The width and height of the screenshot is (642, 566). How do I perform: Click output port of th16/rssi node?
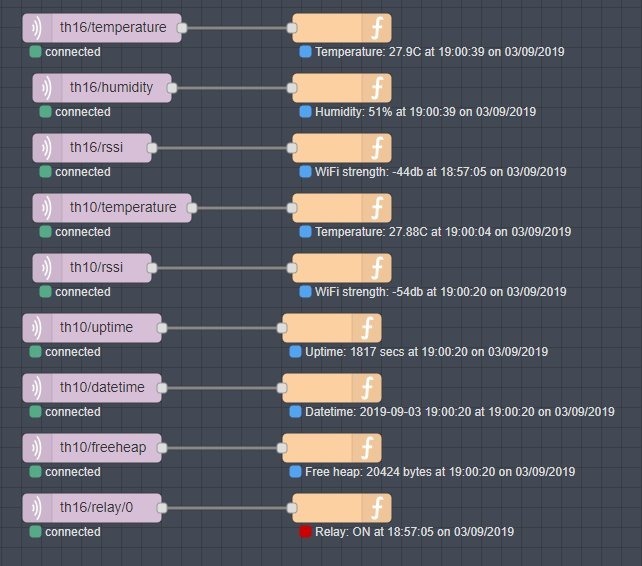tap(152, 148)
